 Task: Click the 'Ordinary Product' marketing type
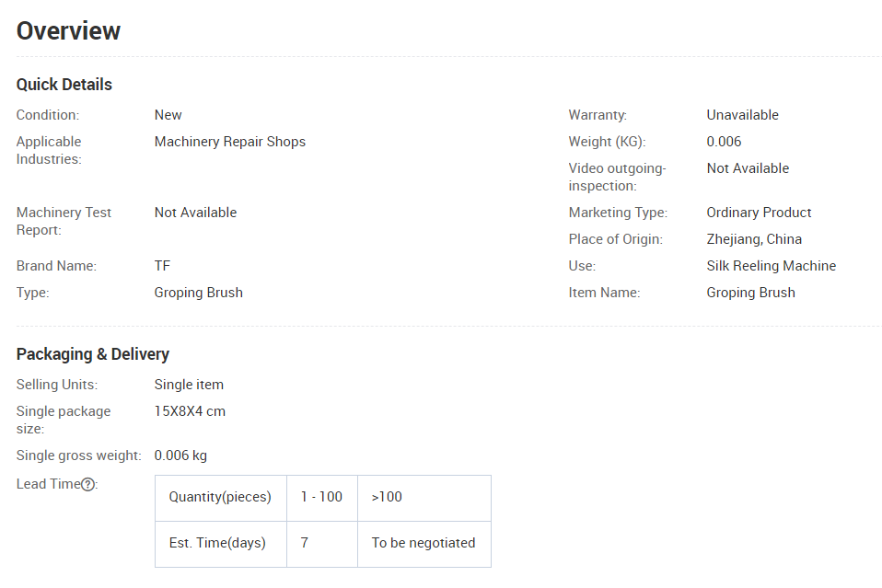coord(759,213)
